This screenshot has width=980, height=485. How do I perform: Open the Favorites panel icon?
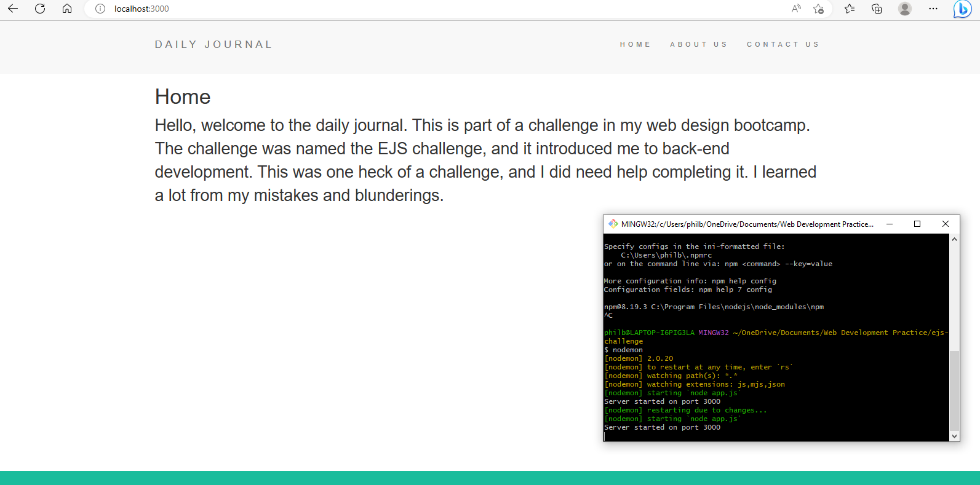(x=849, y=9)
